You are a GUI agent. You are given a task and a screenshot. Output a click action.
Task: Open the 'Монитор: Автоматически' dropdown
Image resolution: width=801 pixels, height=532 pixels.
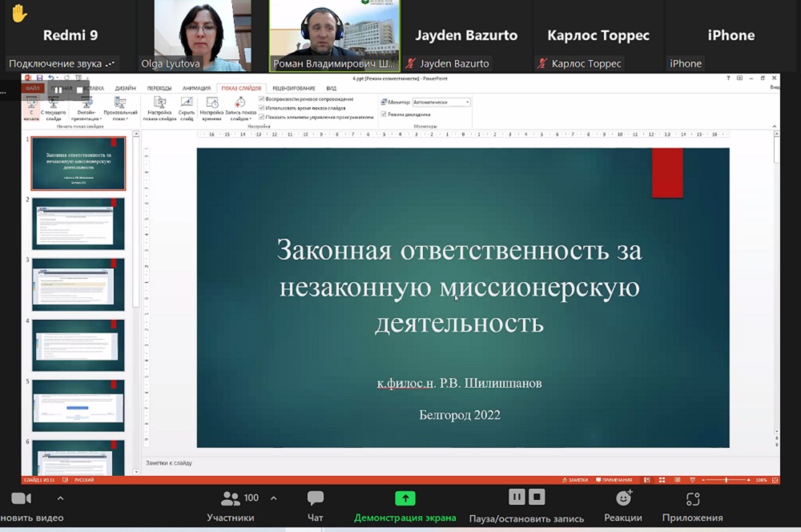point(465,102)
